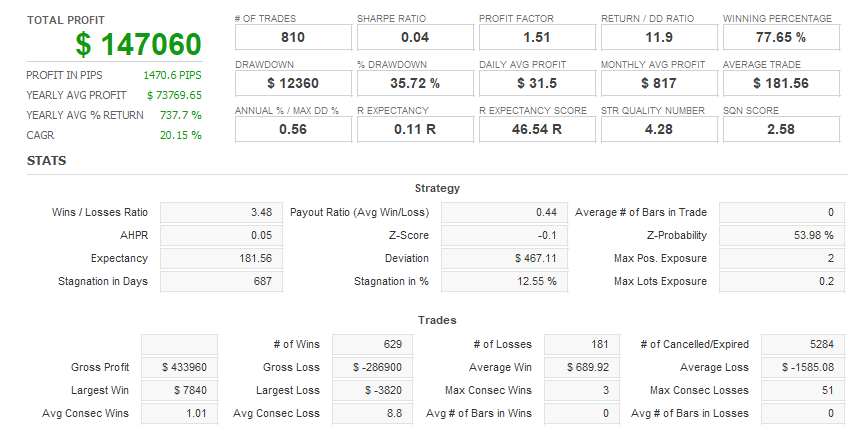Select the Stagnation in Days field

tap(221, 282)
